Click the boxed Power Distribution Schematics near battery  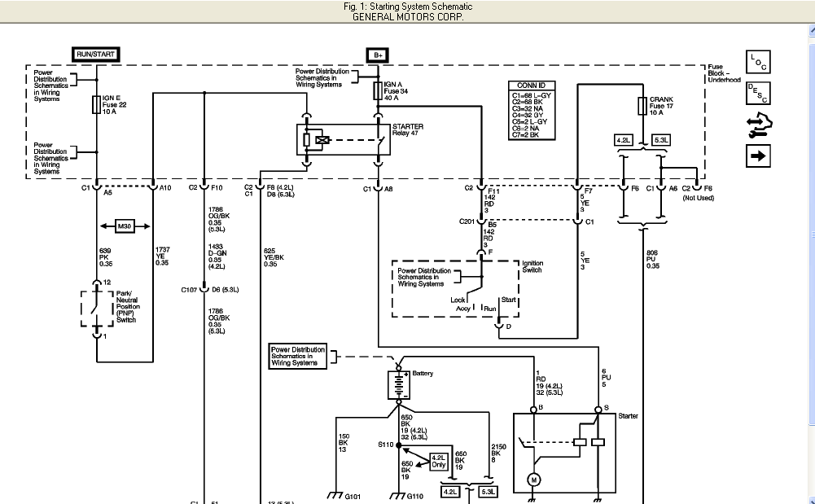coord(298,357)
